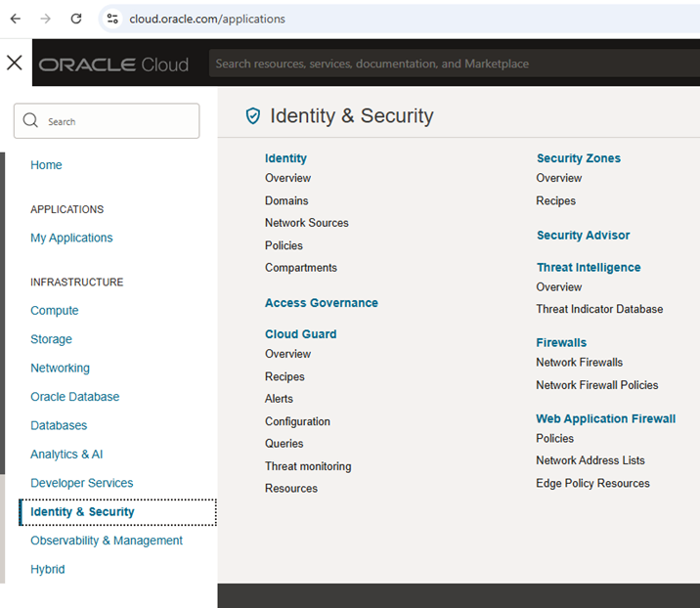Screen dimensions: 700x608
Task: Open Policies under Identity
Action: tap(284, 245)
